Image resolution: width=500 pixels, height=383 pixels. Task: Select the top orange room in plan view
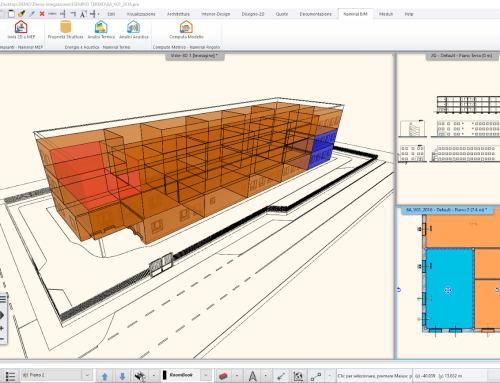pos(463,231)
